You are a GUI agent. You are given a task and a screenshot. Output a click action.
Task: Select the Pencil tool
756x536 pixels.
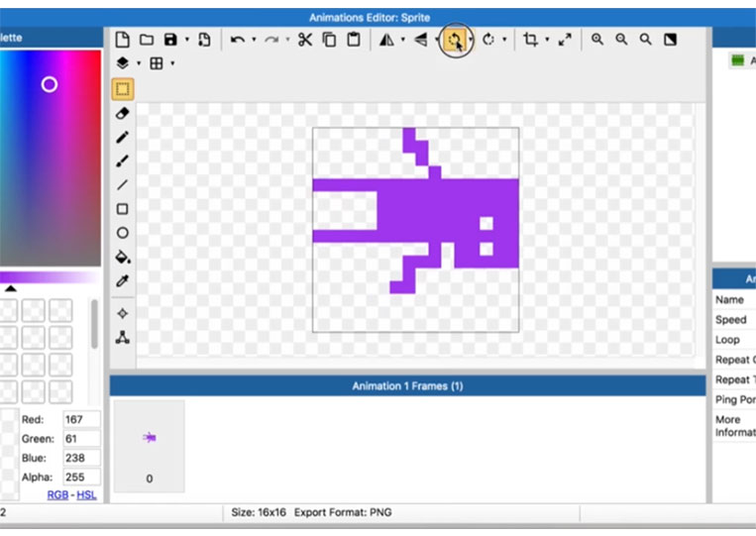click(123, 138)
